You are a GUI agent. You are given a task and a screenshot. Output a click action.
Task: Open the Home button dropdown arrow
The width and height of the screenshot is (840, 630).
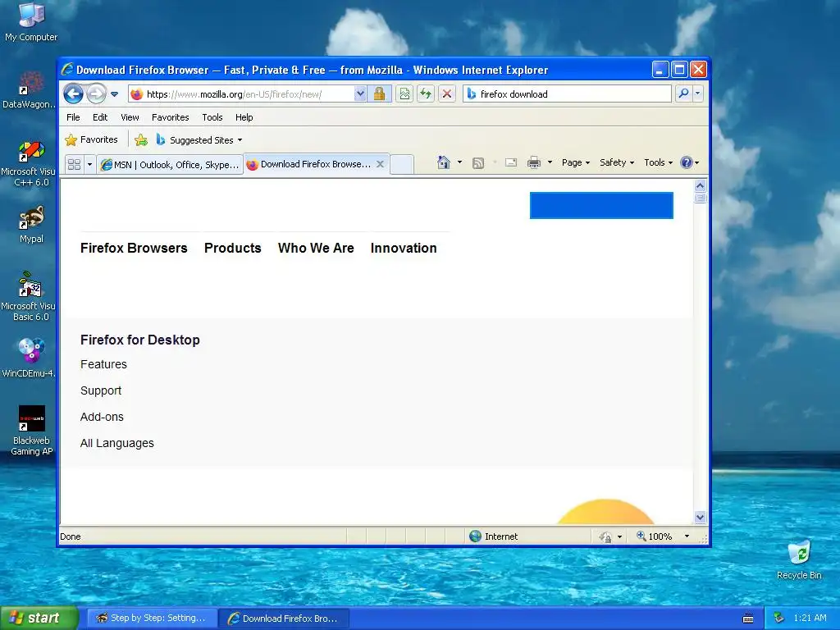459,162
